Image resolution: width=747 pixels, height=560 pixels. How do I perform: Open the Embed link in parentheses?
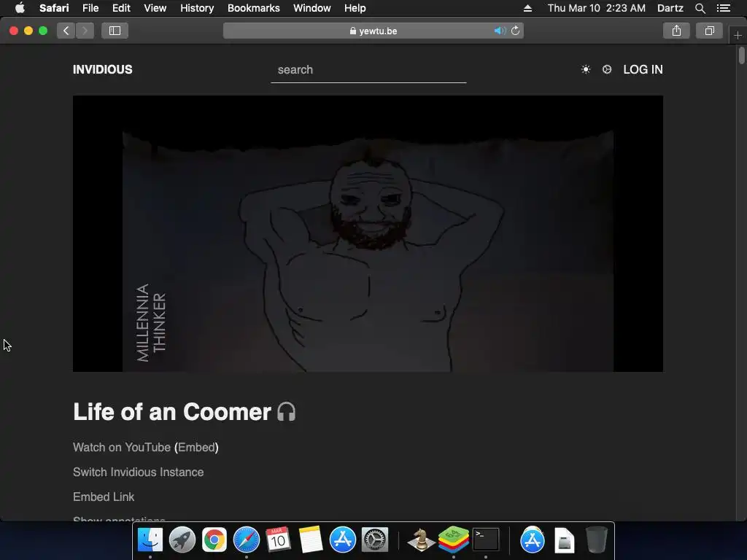[x=196, y=447]
